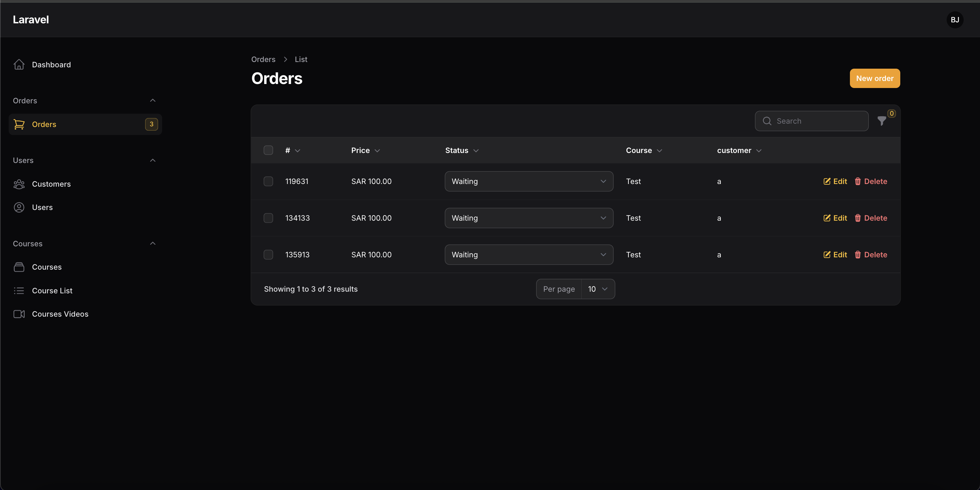
Task: Sort by the # column header
Action: tap(293, 151)
